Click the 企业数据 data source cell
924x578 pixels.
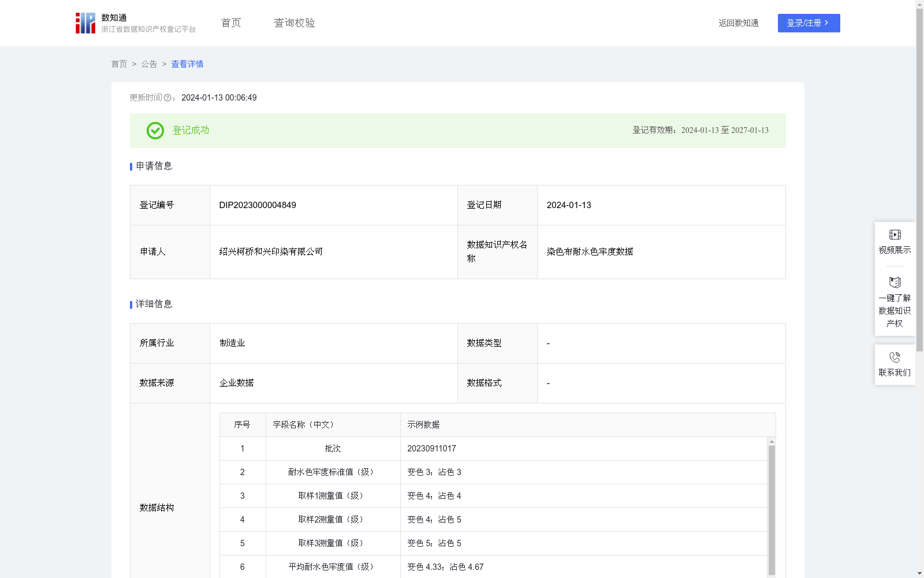point(334,383)
